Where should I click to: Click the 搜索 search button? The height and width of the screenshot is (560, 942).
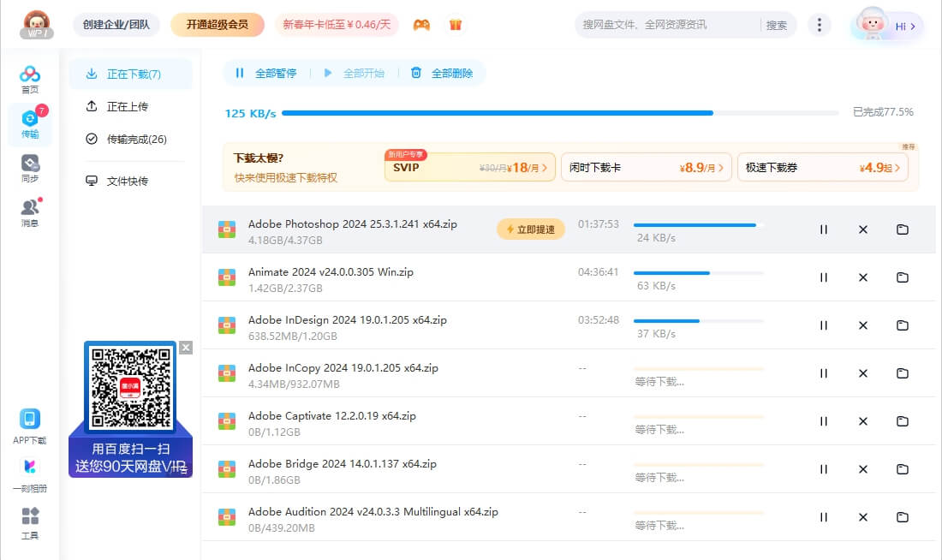[776, 25]
